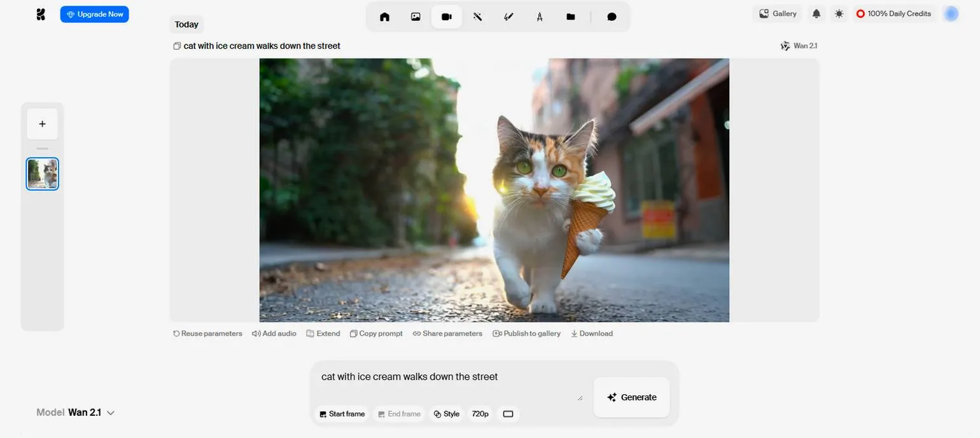
Task: Open the drawing pen tool
Action: pos(508,17)
